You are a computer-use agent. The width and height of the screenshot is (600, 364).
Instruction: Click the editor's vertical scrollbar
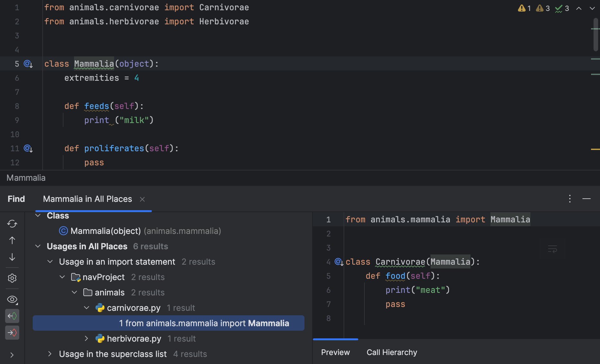pos(595,32)
